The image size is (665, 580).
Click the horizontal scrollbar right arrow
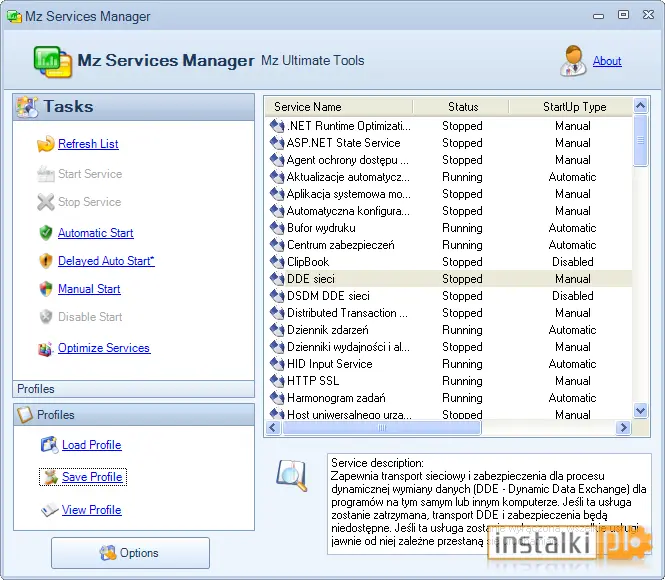coord(623,427)
